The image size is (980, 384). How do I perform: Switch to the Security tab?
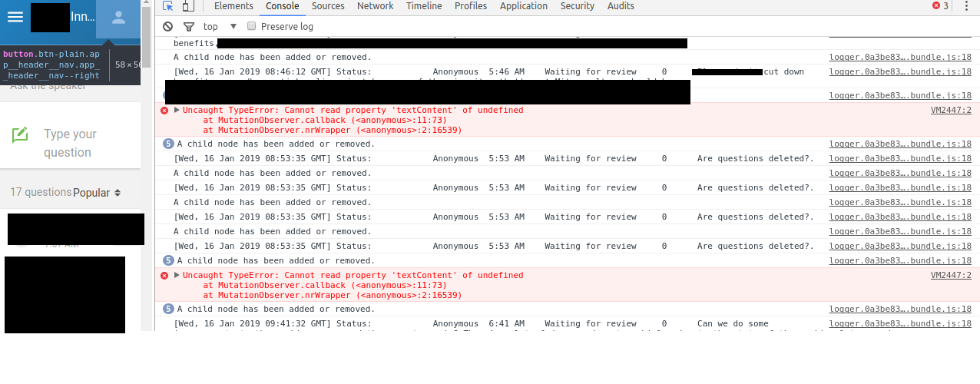coord(578,6)
